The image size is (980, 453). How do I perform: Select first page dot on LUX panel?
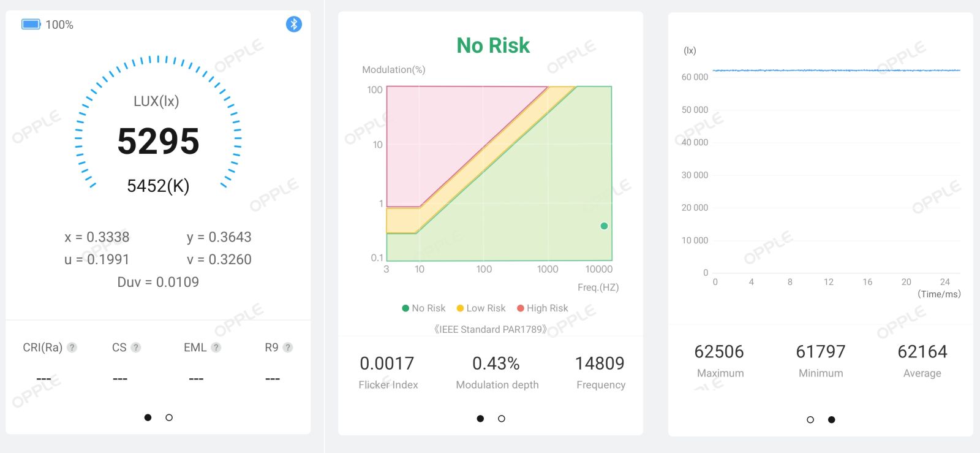[148, 417]
